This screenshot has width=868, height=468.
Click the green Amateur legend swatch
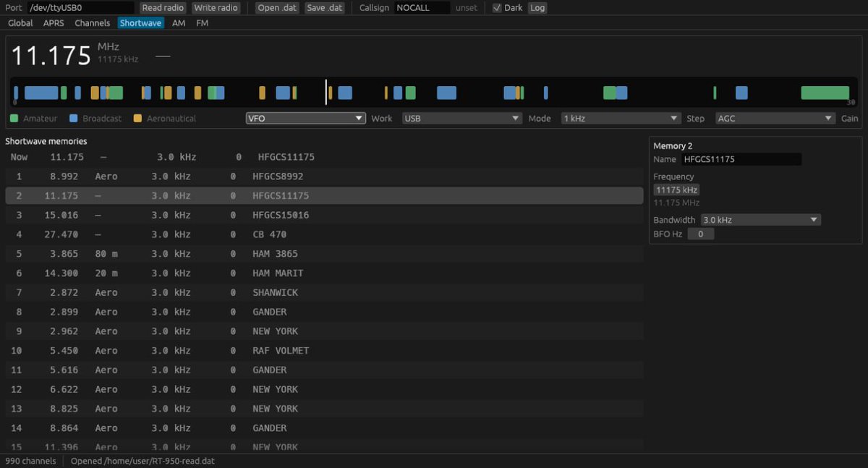(x=14, y=118)
